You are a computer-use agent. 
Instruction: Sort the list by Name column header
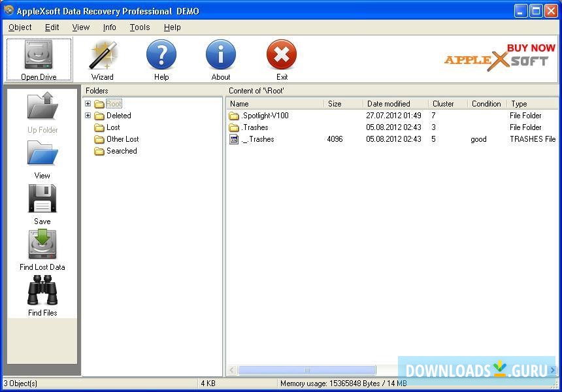[x=274, y=104]
